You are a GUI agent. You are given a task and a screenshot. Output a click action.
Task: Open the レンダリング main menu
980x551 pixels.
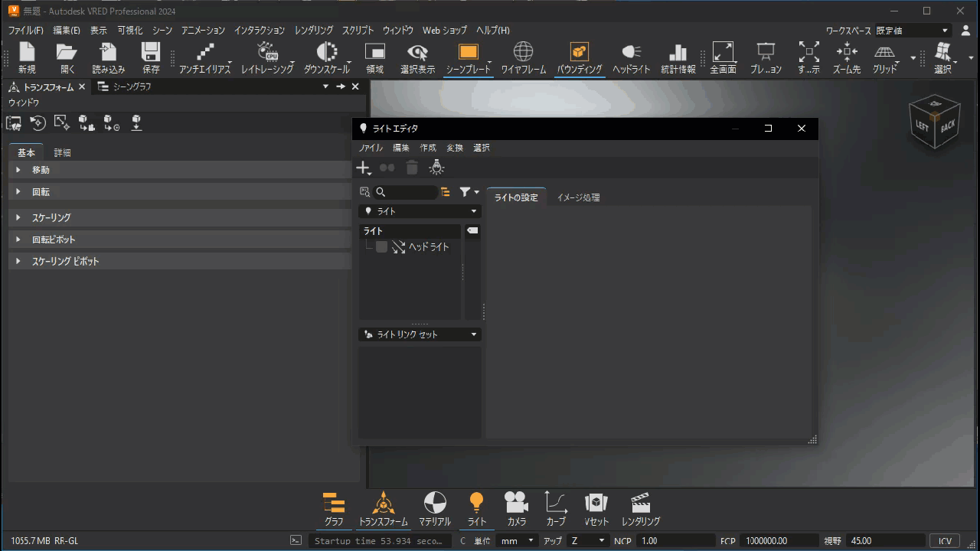point(314,31)
